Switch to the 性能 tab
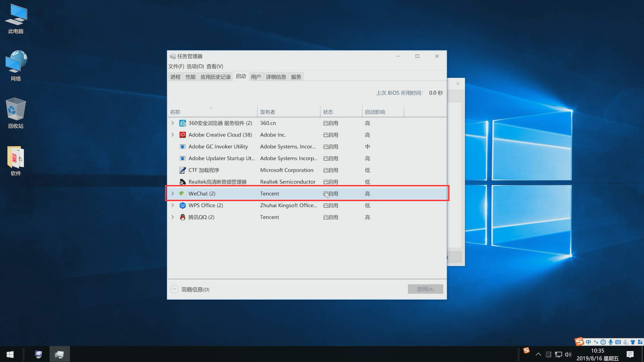 tap(191, 77)
